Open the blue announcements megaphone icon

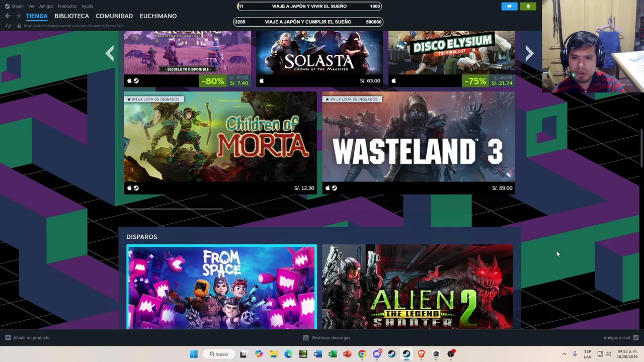click(509, 7)
